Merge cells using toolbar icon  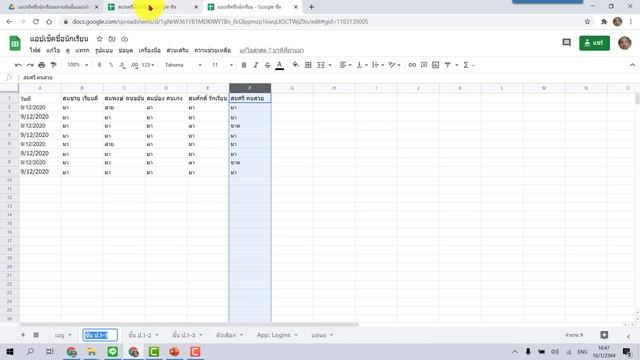(x=321, y=65)
